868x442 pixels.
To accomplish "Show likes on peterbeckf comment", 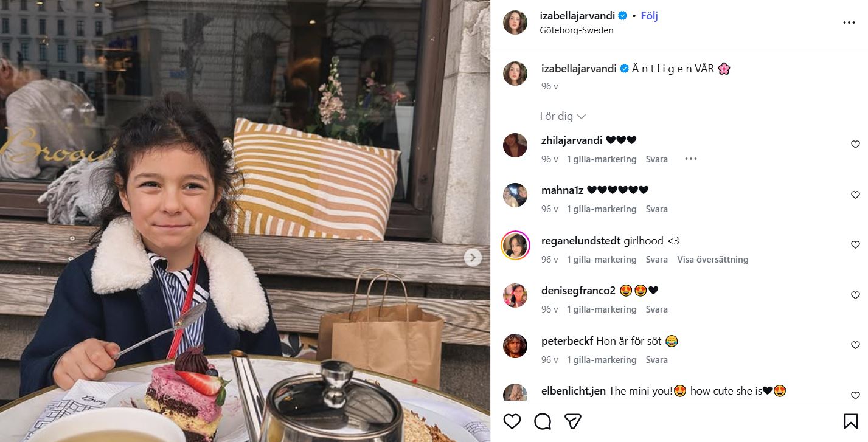I will tap(602, 360).
